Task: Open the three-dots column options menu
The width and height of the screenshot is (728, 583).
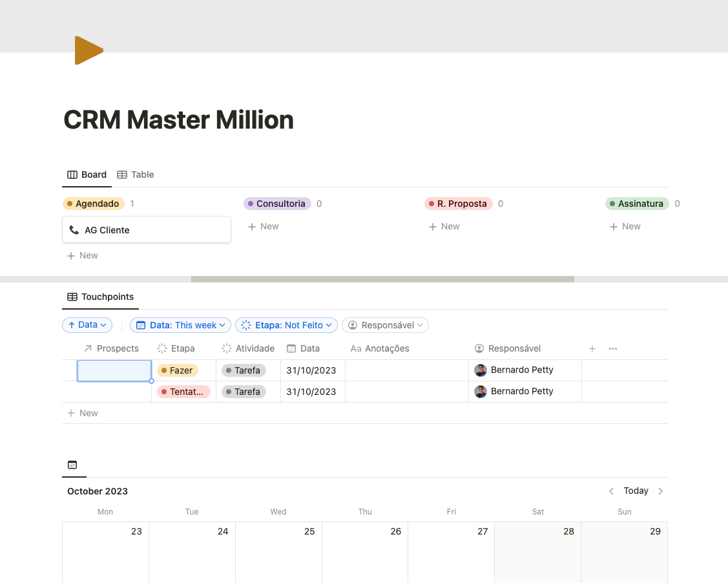Action: (613, 348)
